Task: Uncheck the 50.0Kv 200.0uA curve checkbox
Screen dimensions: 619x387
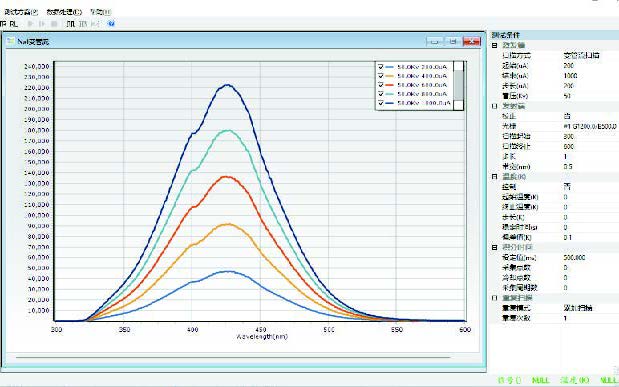Action: click(x=381, y=67)
